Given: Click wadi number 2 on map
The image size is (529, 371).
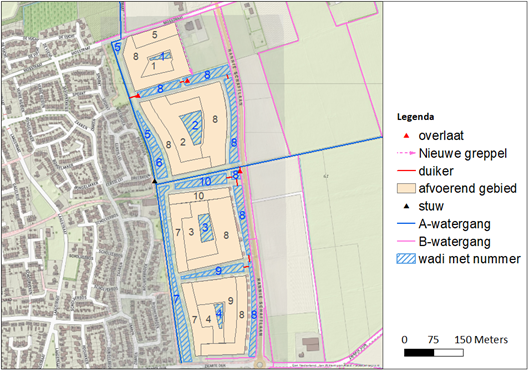Looking at the screenshot, I should (x=195, y=125).
